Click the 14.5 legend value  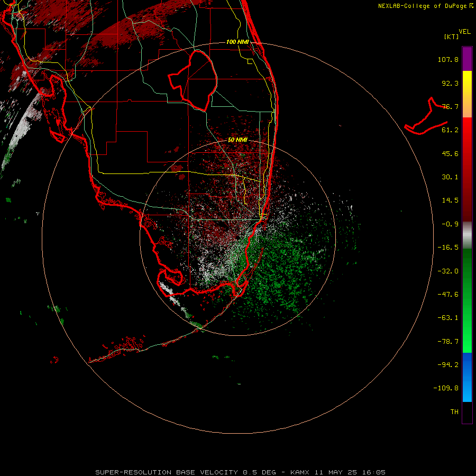450,200
